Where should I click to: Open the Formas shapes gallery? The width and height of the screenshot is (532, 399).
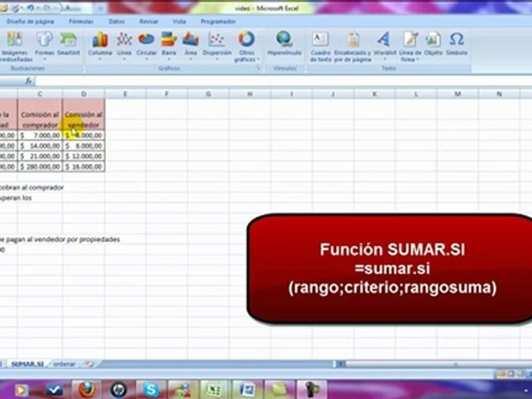pyautogui.click(x=45, y=45)
